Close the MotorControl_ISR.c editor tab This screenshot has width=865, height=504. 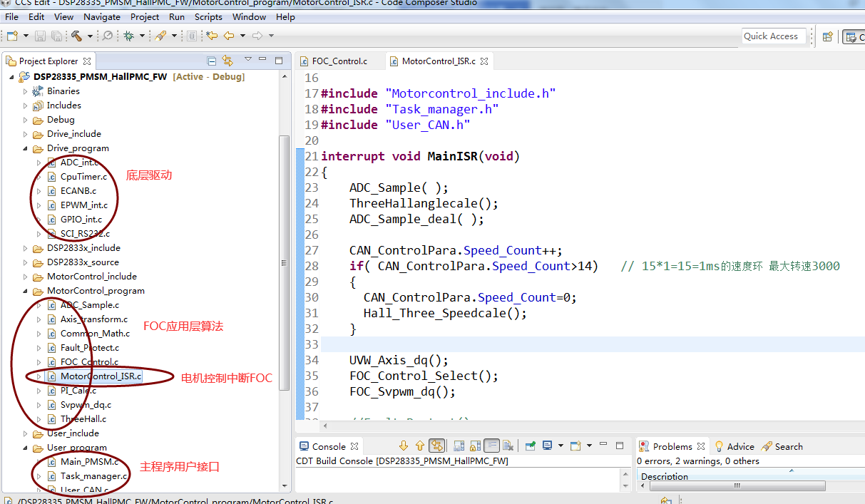click(x=483, y=61)
